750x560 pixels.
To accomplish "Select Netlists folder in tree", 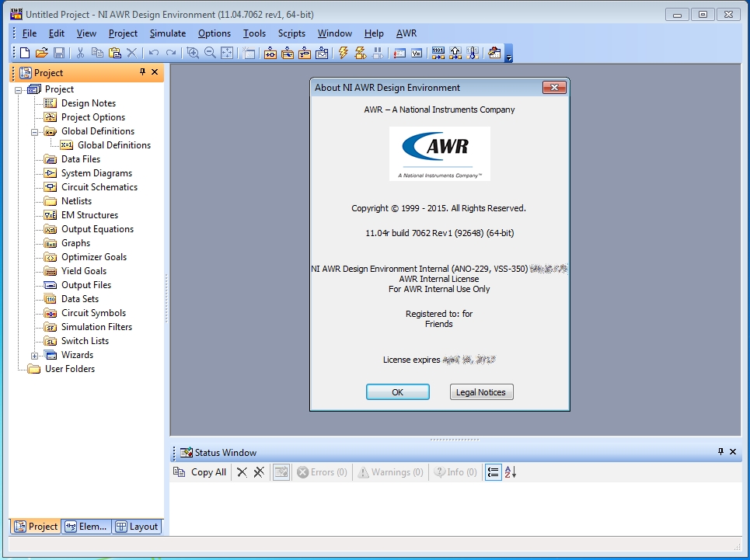I will click(76, 200).
